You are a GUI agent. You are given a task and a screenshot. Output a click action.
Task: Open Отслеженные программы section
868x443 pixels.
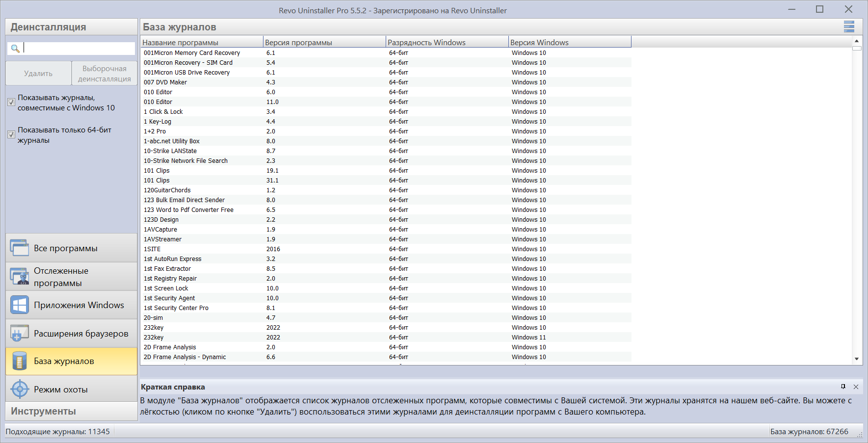[x=72, y=277]
